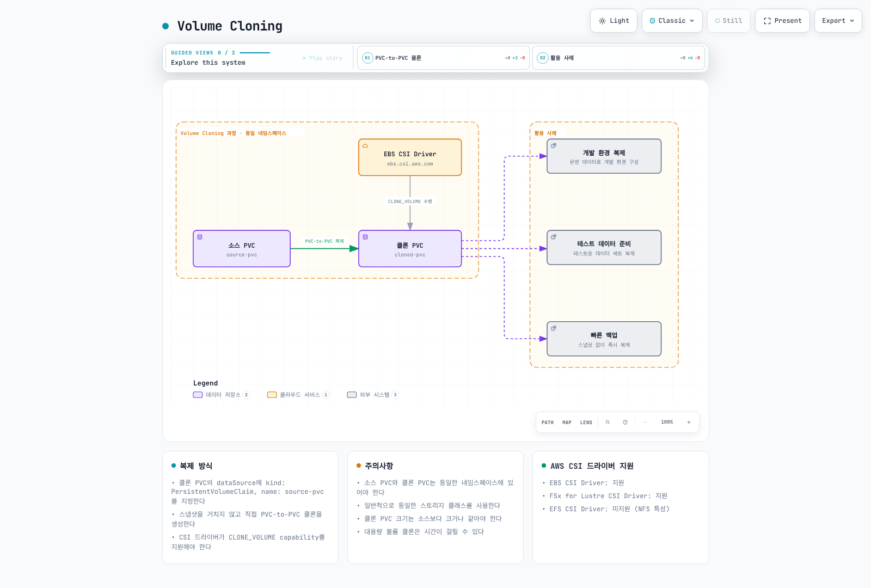Select the 빠른 백업 node
Image resolution: width=871 pixels, height=588 pixels.
(604, 339)
